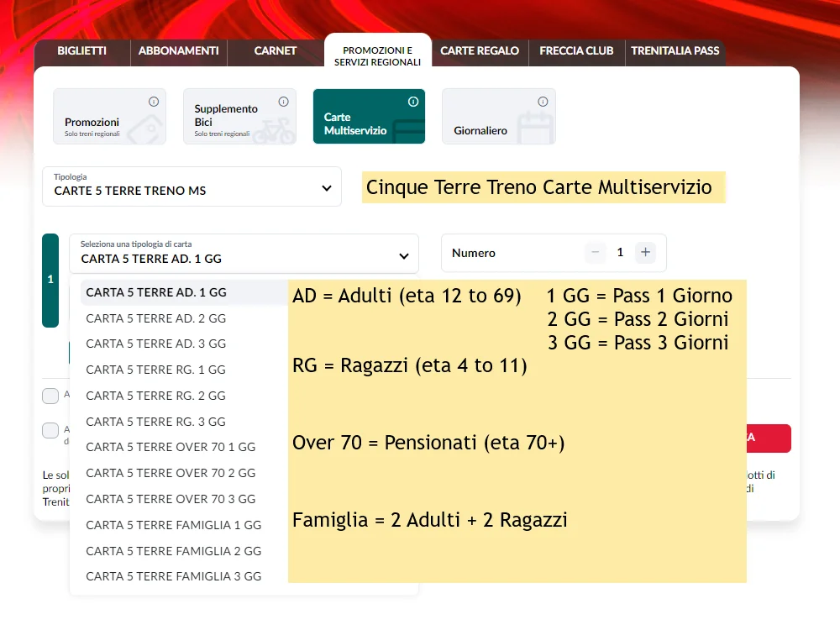Select CARTA 5 TERRE FAMIGLIA 1 GG option
Image resolution: width=840 pixels, height=630 pixels.
point(173,524)
